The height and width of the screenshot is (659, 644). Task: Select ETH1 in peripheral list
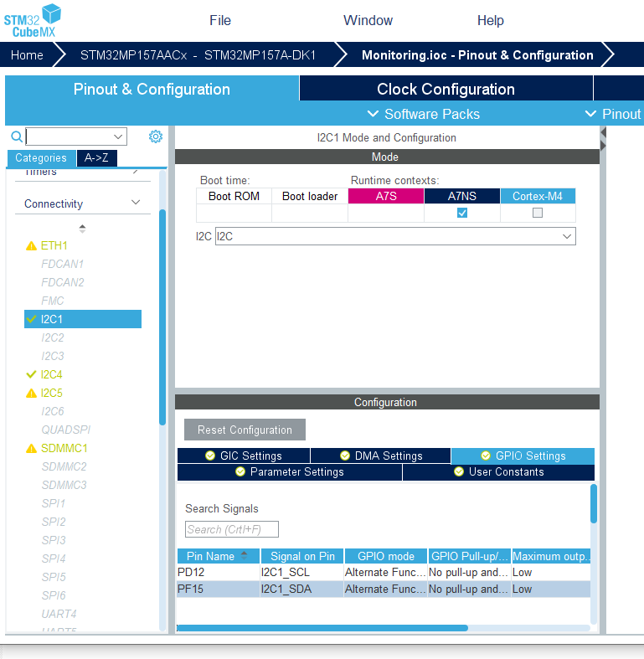[54, 246]
